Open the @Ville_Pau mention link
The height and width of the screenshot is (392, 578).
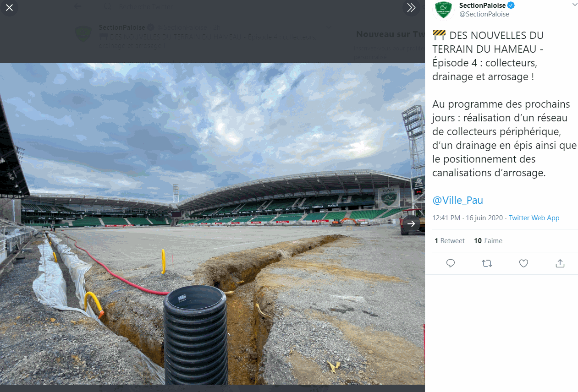click(457, 200)
